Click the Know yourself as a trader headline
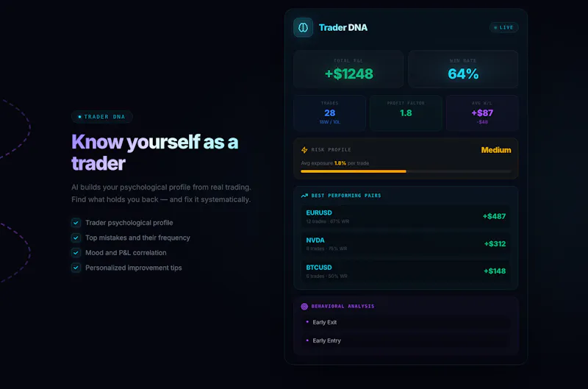588x389 pixels. point(154,153)
